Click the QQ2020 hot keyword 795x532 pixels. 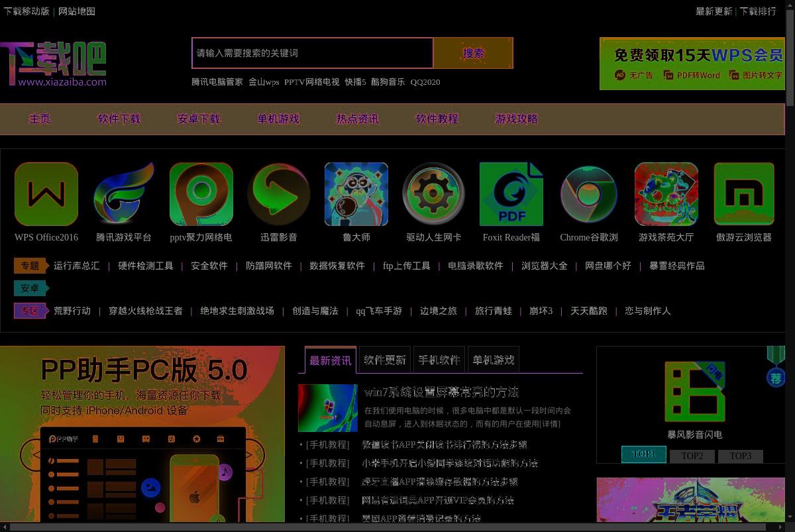click(425, 82)
